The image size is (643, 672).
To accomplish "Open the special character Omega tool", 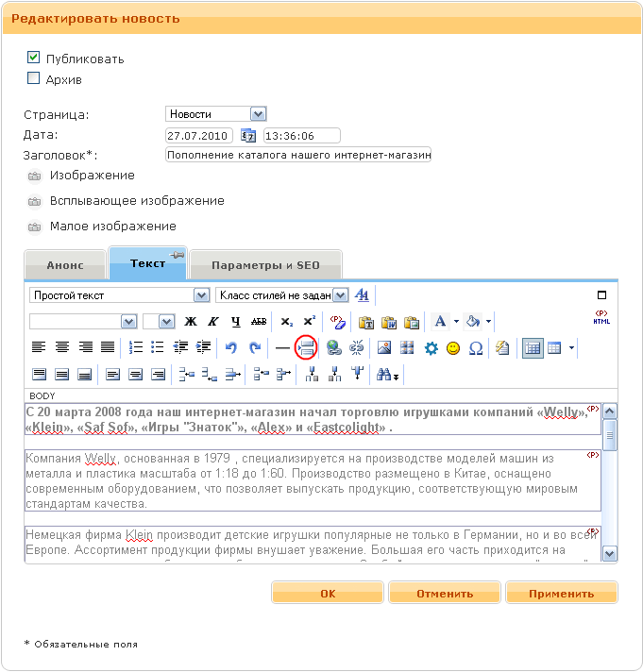I will click(x=476, y=347).
